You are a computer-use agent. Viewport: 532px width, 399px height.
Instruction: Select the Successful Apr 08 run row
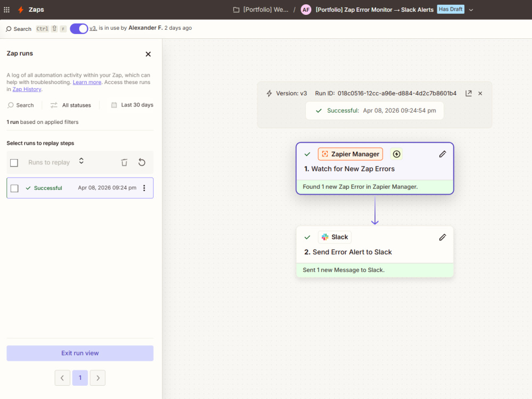tap(80, 188)
